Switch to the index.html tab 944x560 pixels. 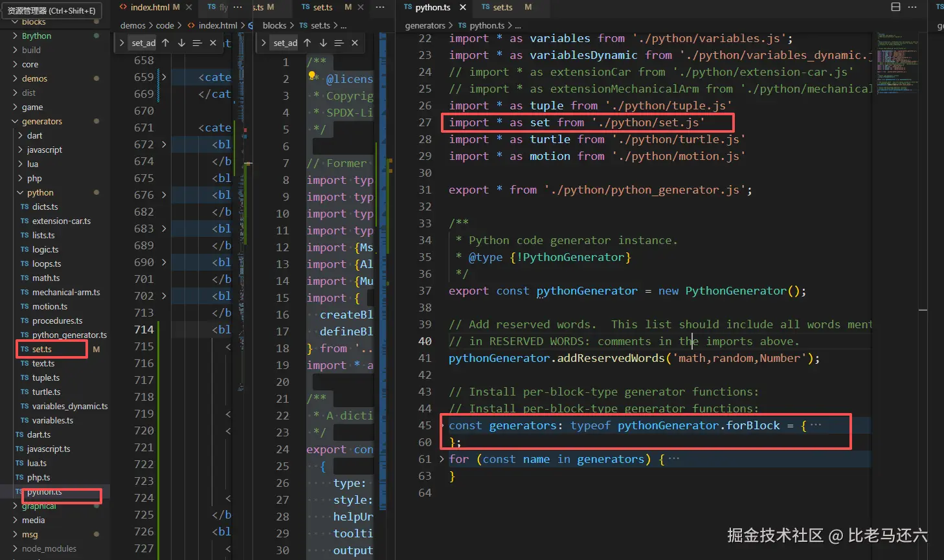[x=150, y=7]
